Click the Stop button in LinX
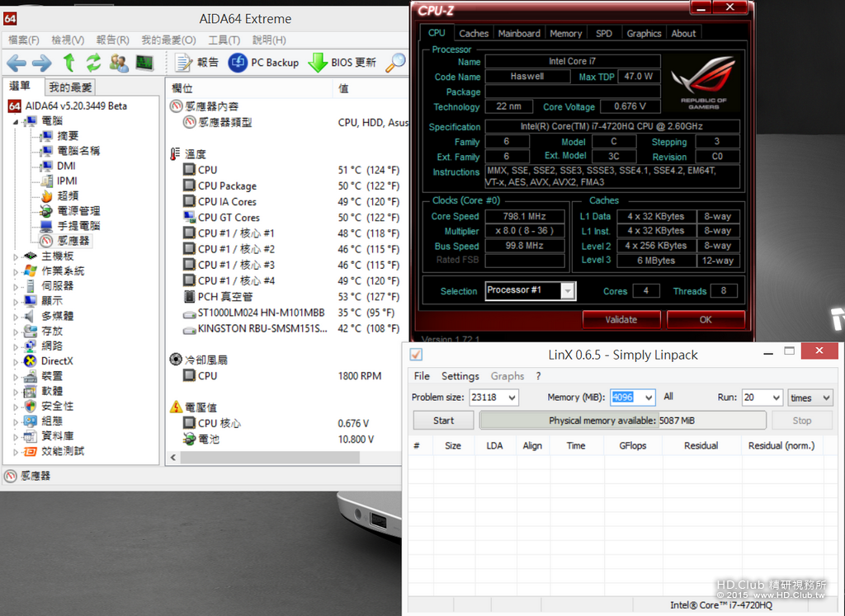 pyautogui.click(x=802, y=421)
